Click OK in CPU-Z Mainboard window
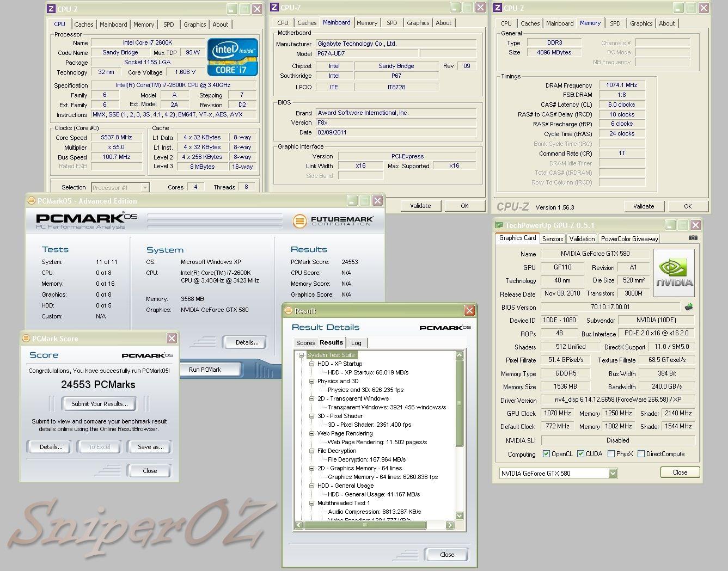Viewport: 728px width, 571px height. click(464, 206)
